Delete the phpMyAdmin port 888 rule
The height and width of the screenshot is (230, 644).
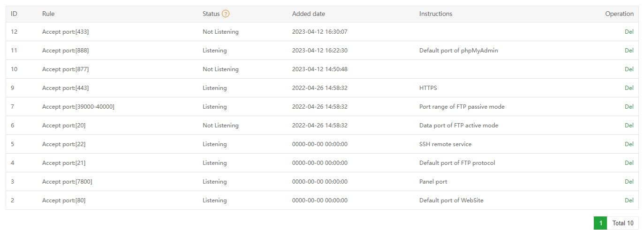point(629,51)
